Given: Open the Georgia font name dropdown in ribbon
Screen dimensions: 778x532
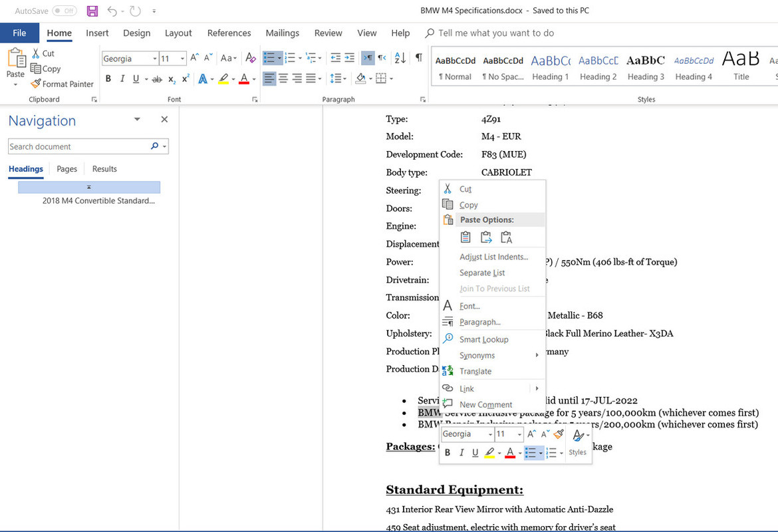Looking at the screenshot, I should coord(155,59).
